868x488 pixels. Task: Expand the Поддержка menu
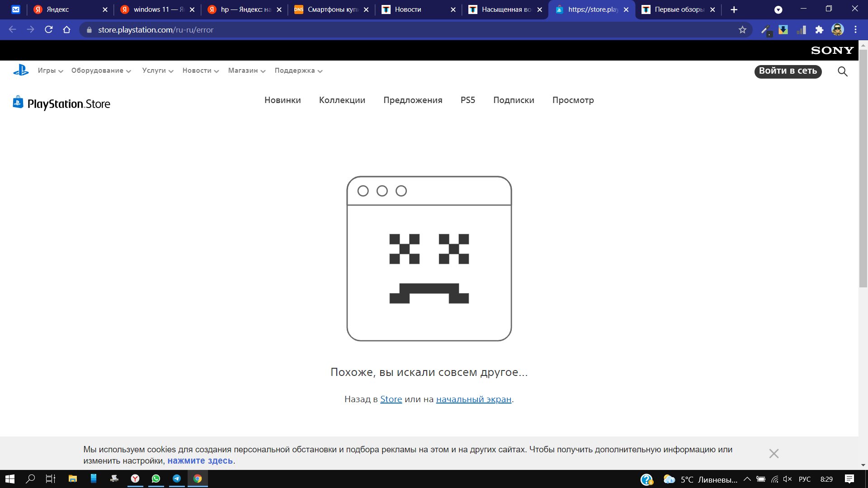(x=298, y=70)
